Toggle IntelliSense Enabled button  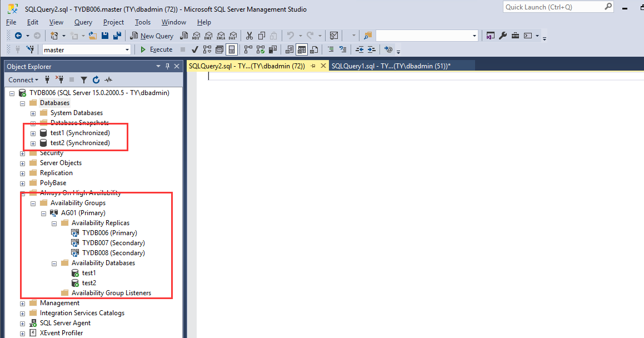point(232,49)
